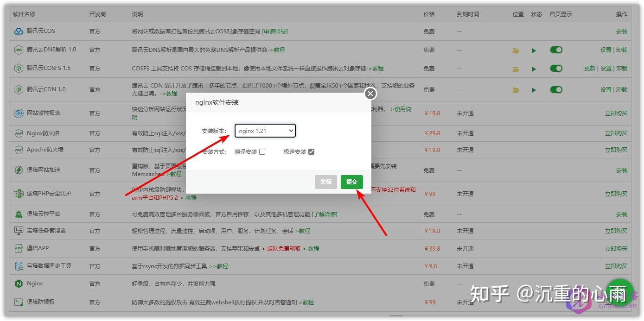
Task: Click the 宝塔任务管理器 icon
Action: pos(19,231)
